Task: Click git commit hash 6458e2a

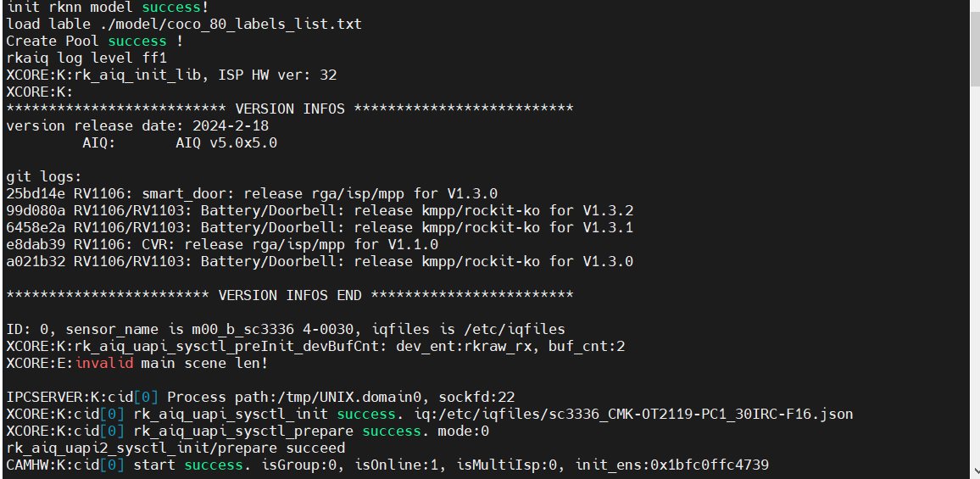Action: tap(36, 227)
